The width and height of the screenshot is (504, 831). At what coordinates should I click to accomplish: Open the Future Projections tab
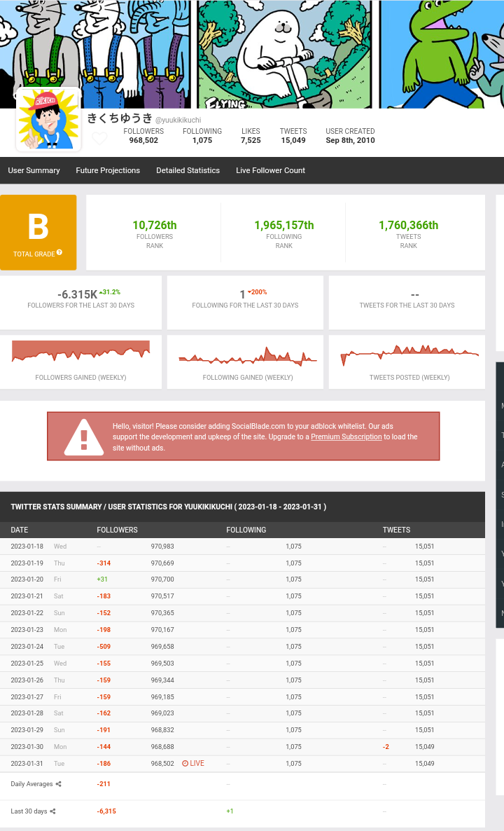tap(108, 170)
